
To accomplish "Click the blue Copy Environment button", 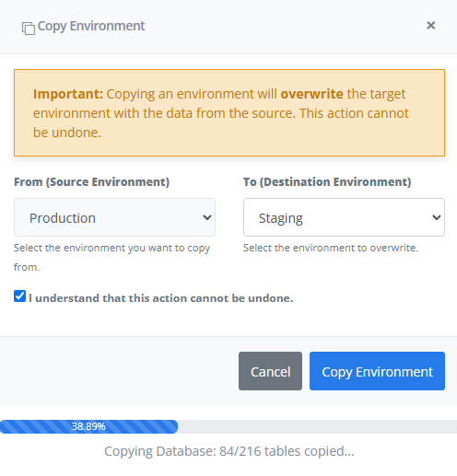I will [377, 371].
